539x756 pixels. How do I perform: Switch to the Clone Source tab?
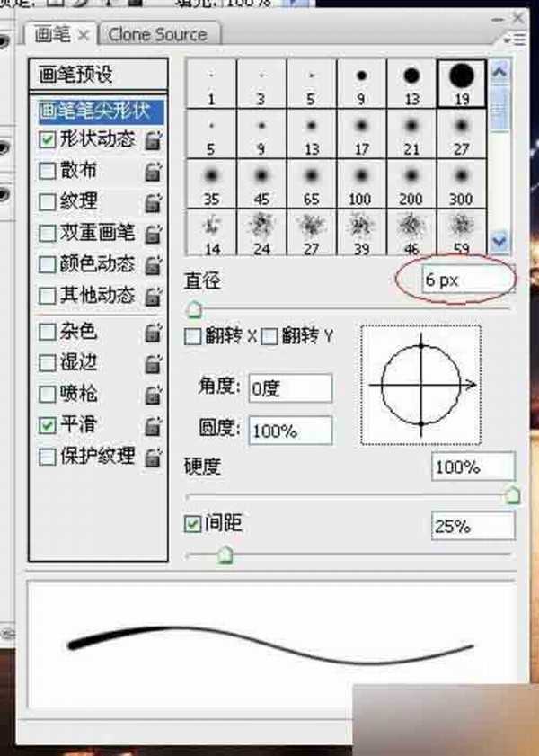pyautogui.click(x=157, y=34)
